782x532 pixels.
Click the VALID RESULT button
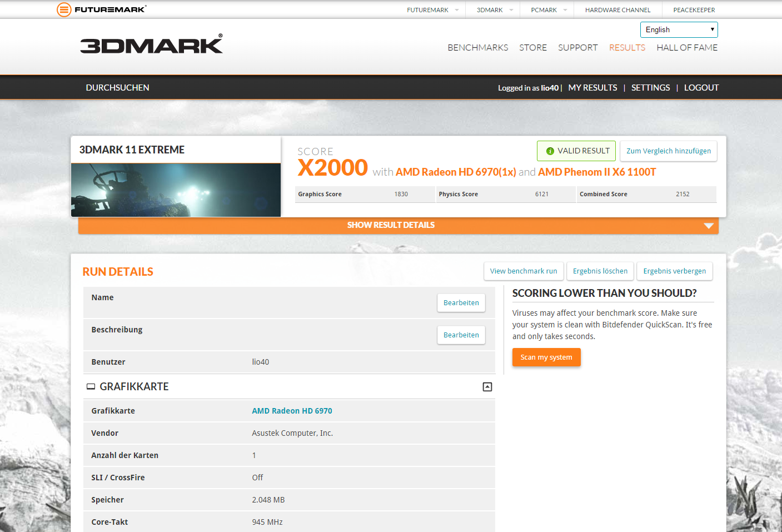(x=576, y=151)
